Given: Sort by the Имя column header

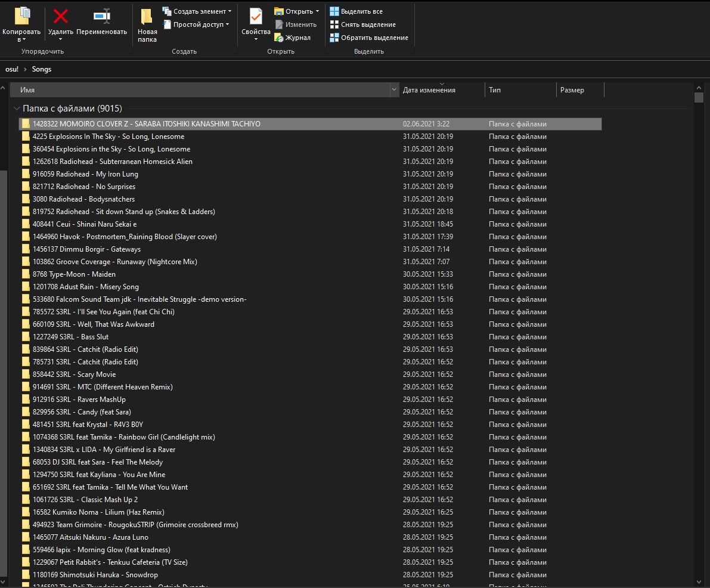Looking at the screenshot, I should [200, 89].
